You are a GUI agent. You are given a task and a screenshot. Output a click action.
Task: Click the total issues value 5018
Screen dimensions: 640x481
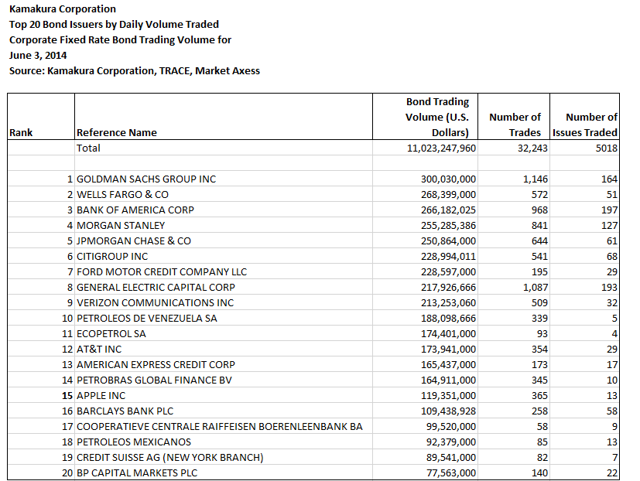[607, 148]
